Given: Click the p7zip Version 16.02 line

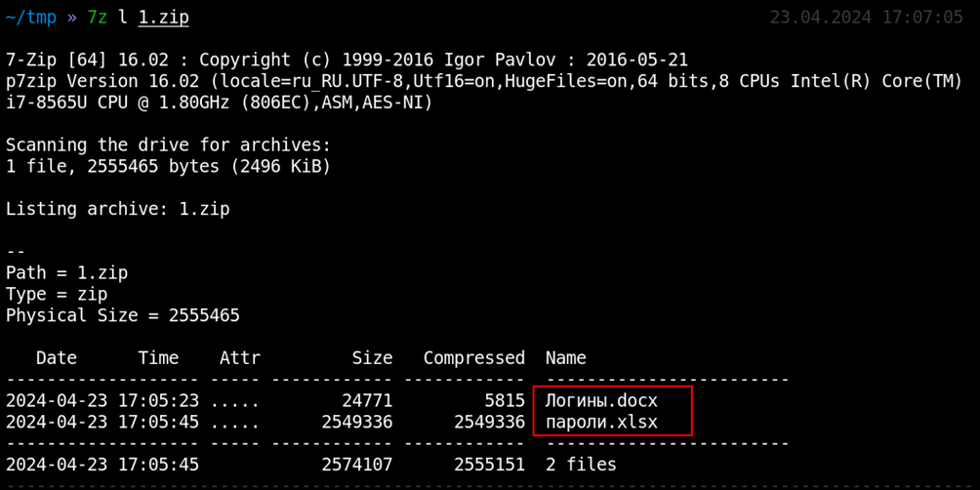Looking at the screenshot, I should 484,81.
